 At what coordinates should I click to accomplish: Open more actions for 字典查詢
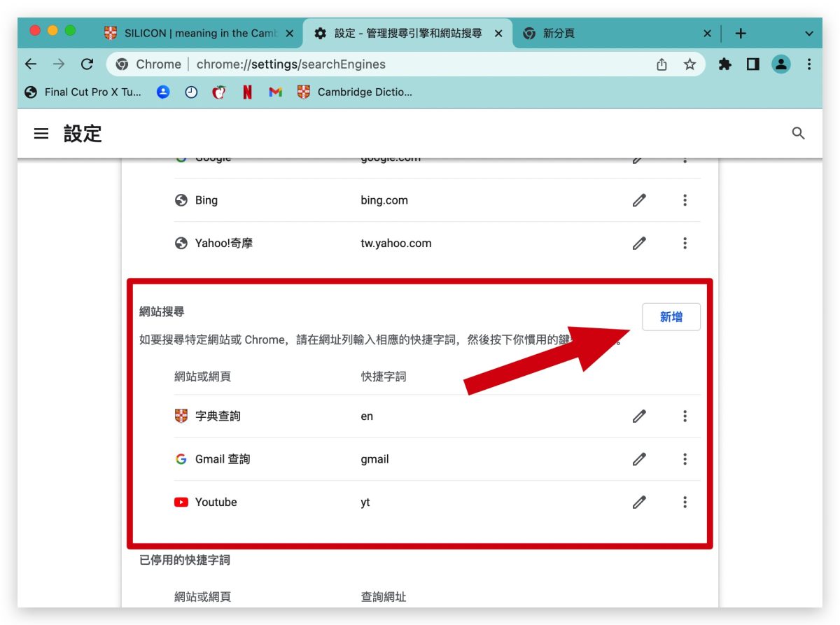click(685, 416)
